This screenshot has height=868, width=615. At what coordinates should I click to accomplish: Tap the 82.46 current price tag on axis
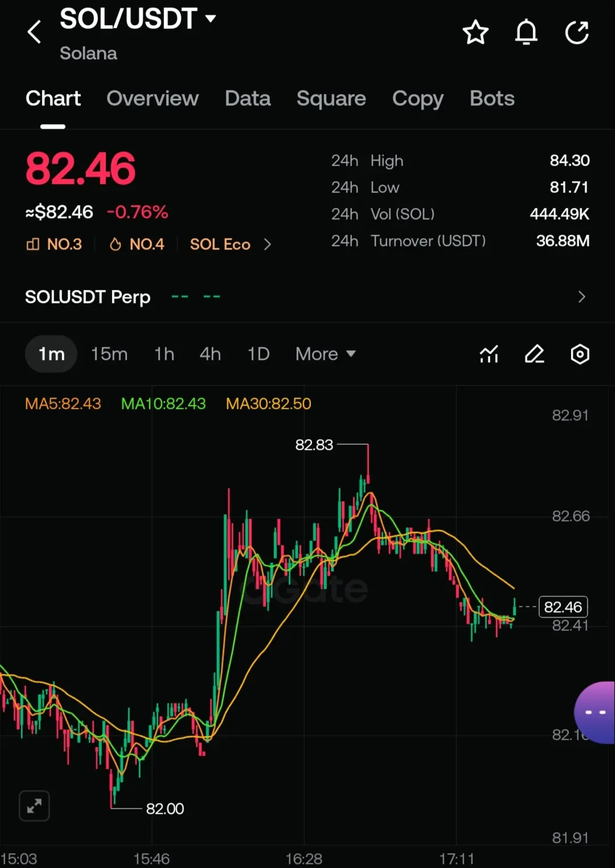(x=563, y=607)
